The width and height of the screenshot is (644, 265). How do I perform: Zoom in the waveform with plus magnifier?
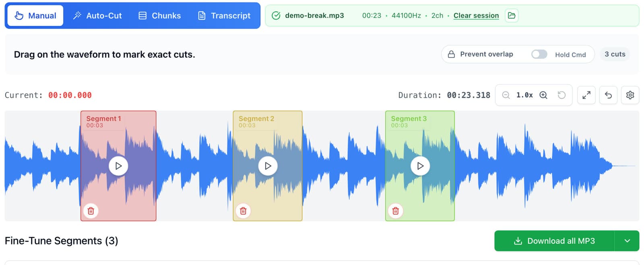point(543,95)
